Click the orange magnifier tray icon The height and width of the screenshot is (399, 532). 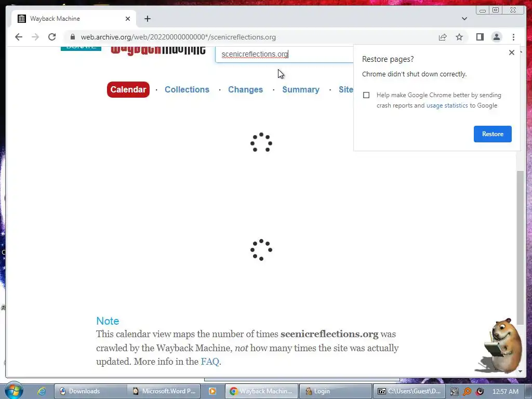(x=467, y=392)
